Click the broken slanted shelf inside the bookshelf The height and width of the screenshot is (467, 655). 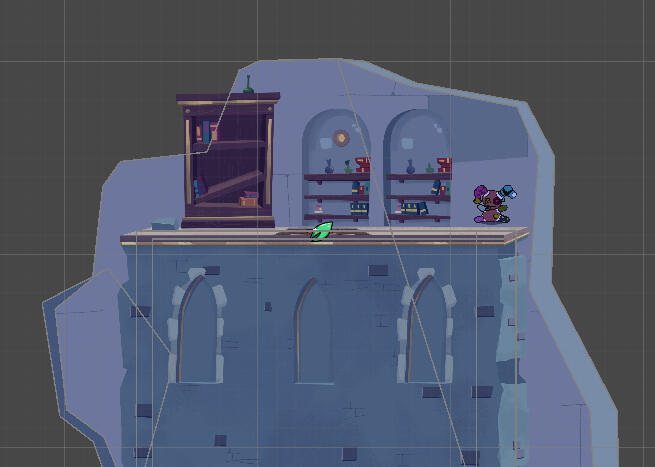229,187
